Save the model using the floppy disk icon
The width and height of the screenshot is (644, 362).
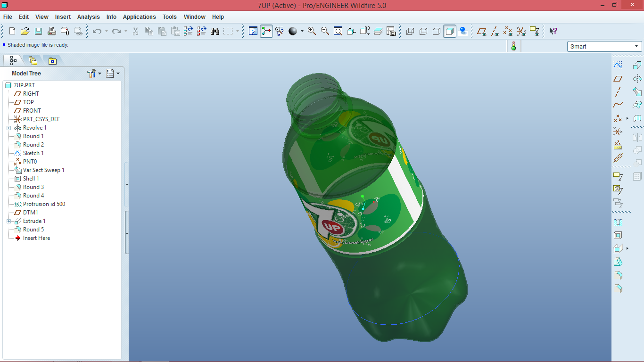pyautogui.click(x=39, y=31)
